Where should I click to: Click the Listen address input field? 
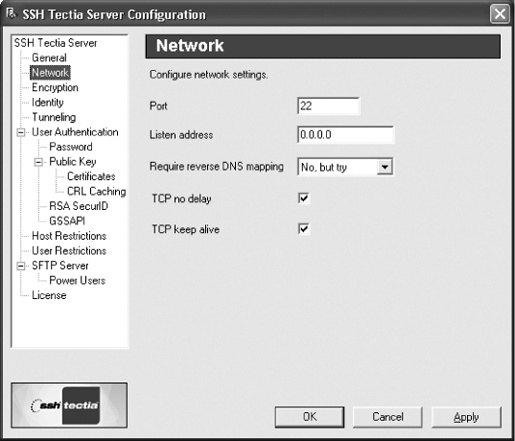345,135
